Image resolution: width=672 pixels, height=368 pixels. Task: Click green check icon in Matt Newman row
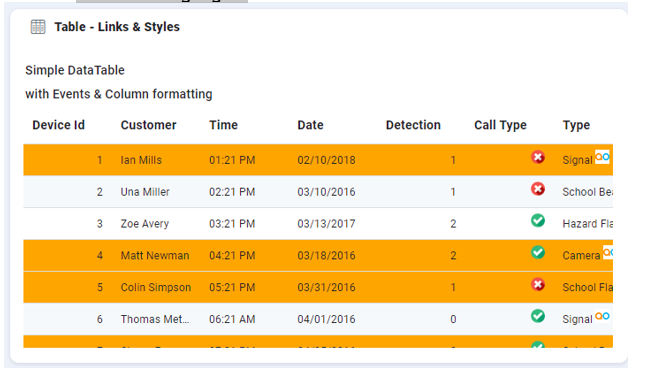538,252
